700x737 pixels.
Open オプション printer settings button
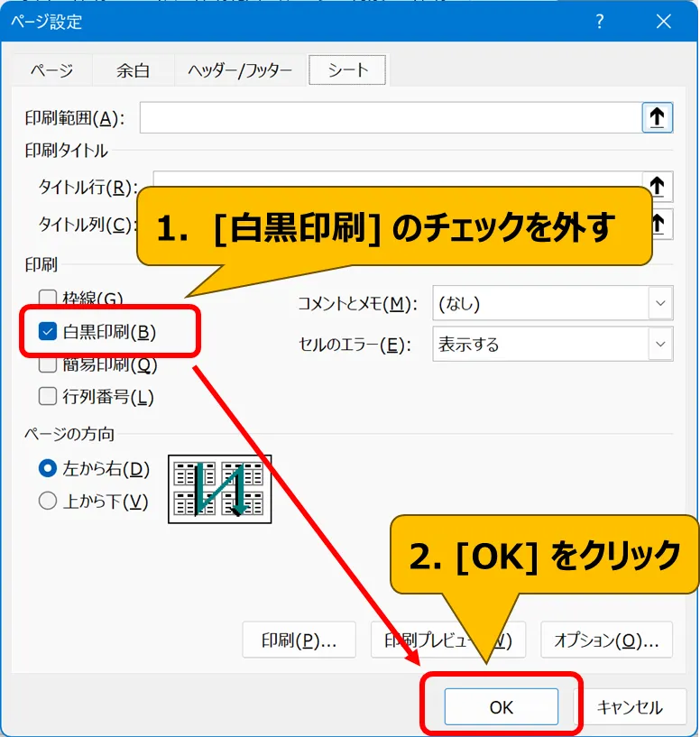[x=606, y=640]
